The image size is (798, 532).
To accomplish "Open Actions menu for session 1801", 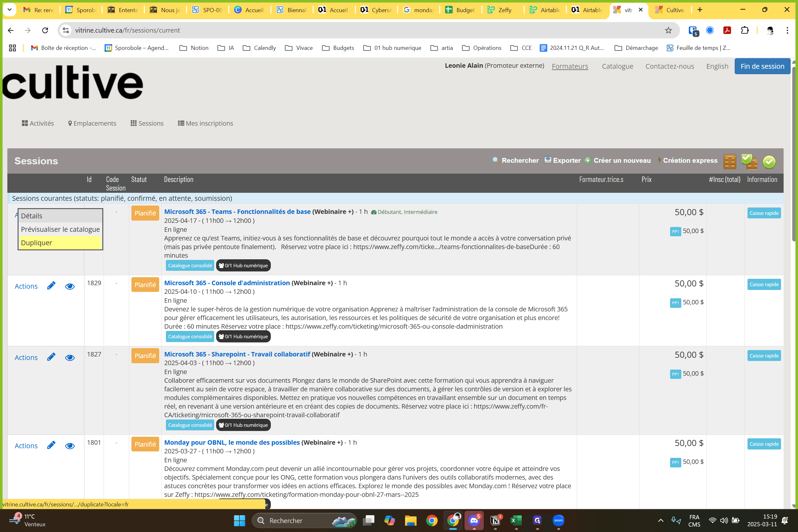I will (x=26, y=445).
